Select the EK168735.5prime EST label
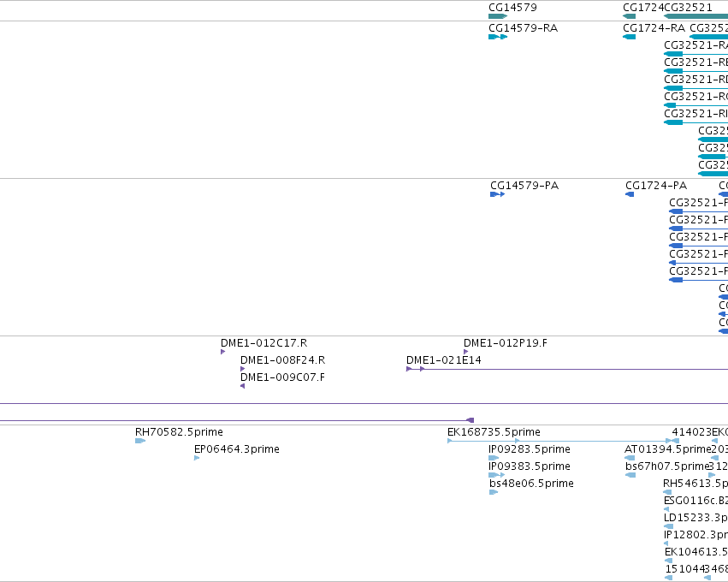 point(494,432)
